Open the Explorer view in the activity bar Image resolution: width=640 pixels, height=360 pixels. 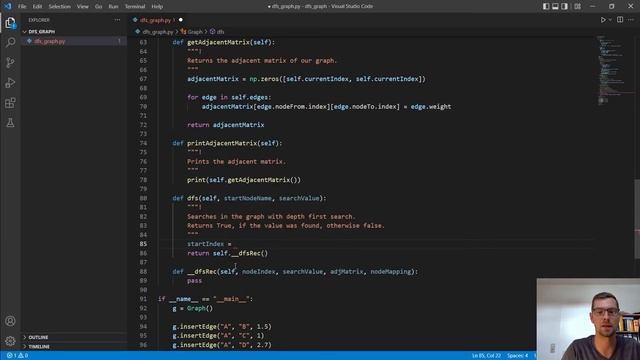point(10,23)
